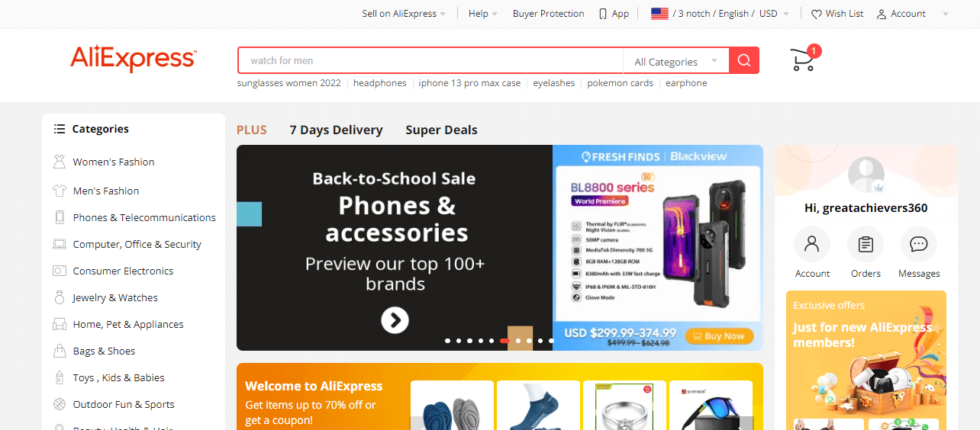Click the Account person icon in user panel

pos(812,244)
